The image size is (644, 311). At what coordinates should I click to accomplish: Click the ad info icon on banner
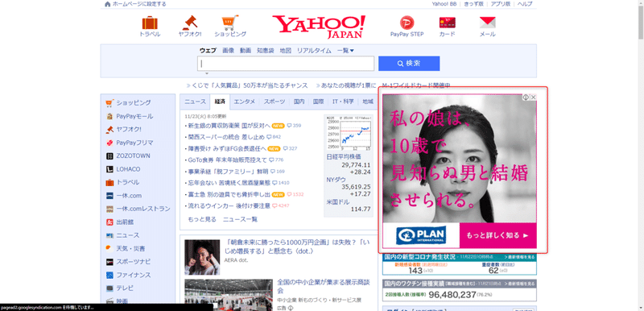pyautogui.click(x=526, y=97)
